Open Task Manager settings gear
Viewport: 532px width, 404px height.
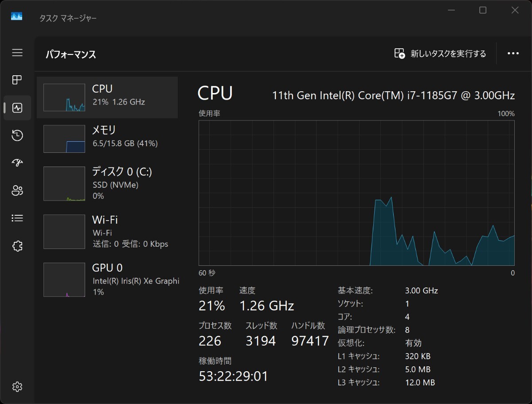tap(17, 386)
